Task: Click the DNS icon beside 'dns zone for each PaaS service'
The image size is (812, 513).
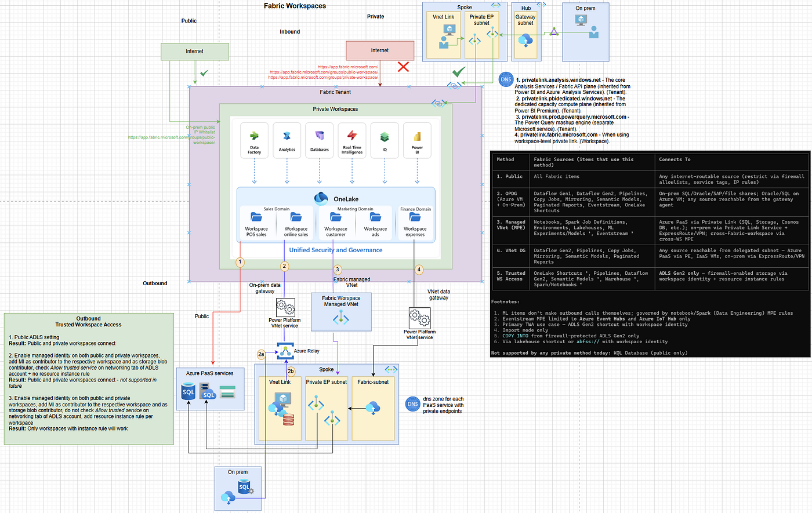Action: point(412,404)
